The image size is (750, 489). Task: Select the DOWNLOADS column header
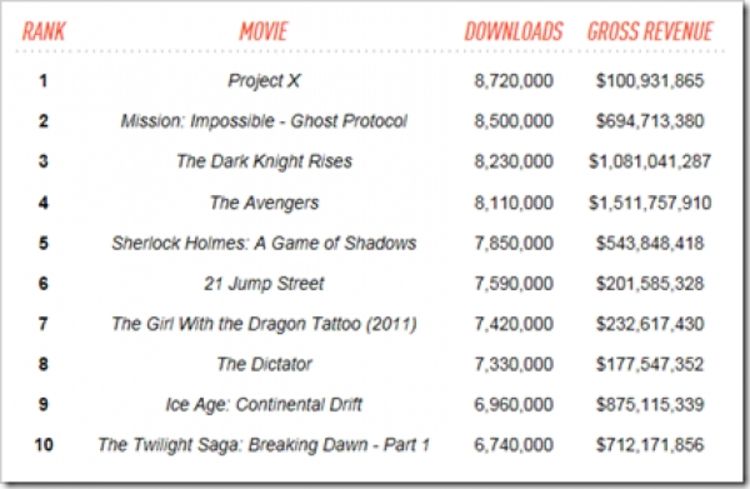[x=514, y=32]
